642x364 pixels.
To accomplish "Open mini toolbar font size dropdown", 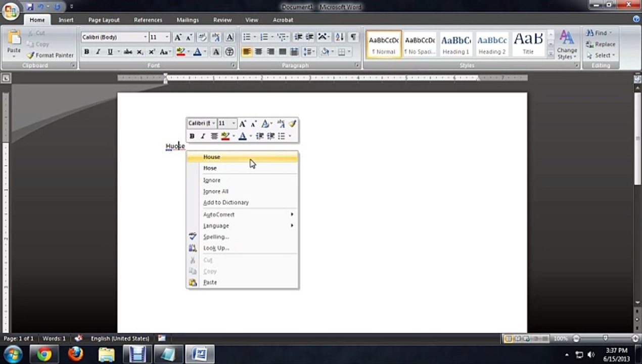I will pyautogui.click(x=234, y=123).
